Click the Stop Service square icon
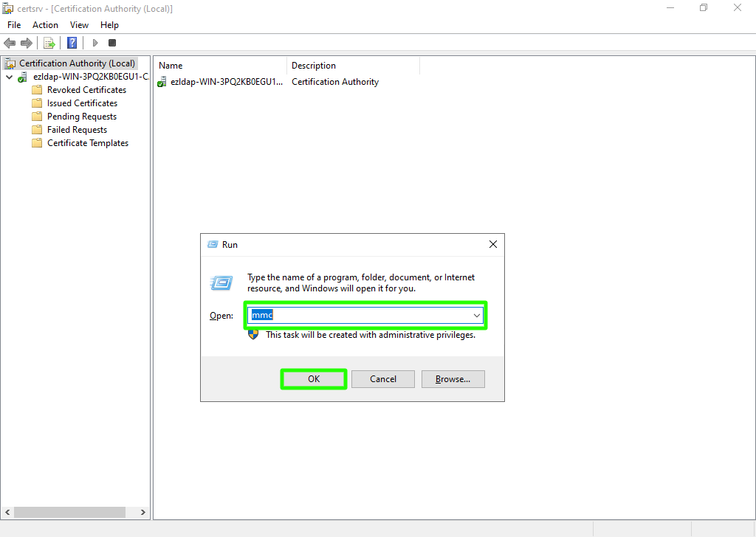This screenshot has height=537, width=756. [112, 43]
